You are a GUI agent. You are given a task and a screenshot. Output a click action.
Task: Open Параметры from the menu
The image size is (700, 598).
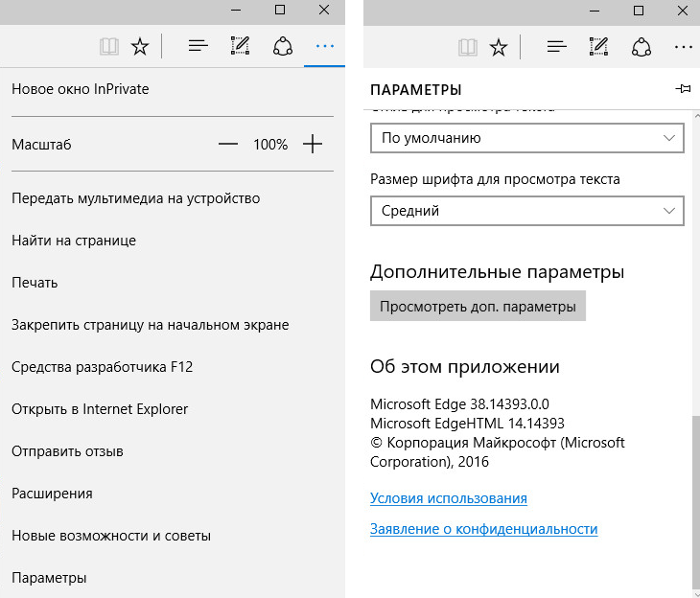click(x=49, y=578)
